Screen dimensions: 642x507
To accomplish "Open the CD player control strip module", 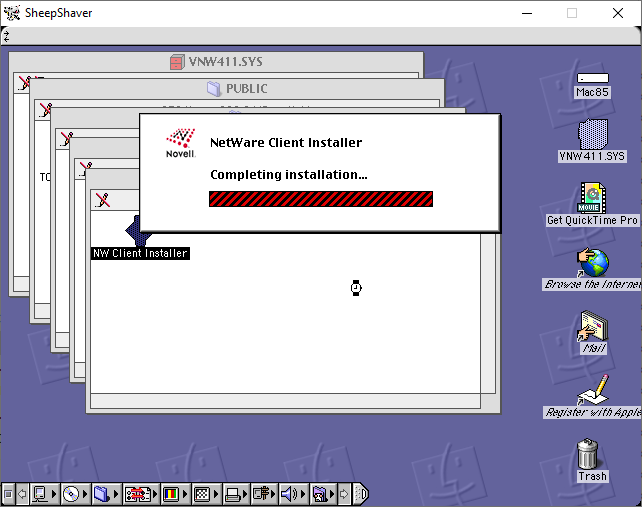I will coord(75,494).
